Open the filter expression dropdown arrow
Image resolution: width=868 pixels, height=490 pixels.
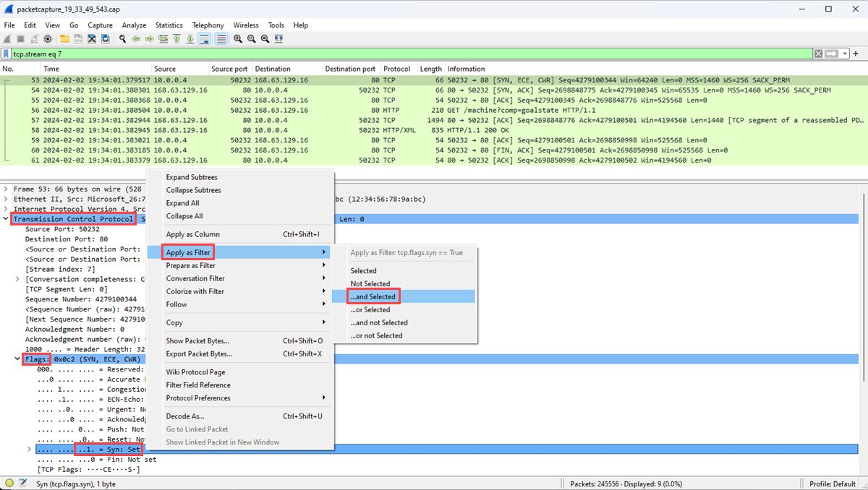tap(845, 53)
